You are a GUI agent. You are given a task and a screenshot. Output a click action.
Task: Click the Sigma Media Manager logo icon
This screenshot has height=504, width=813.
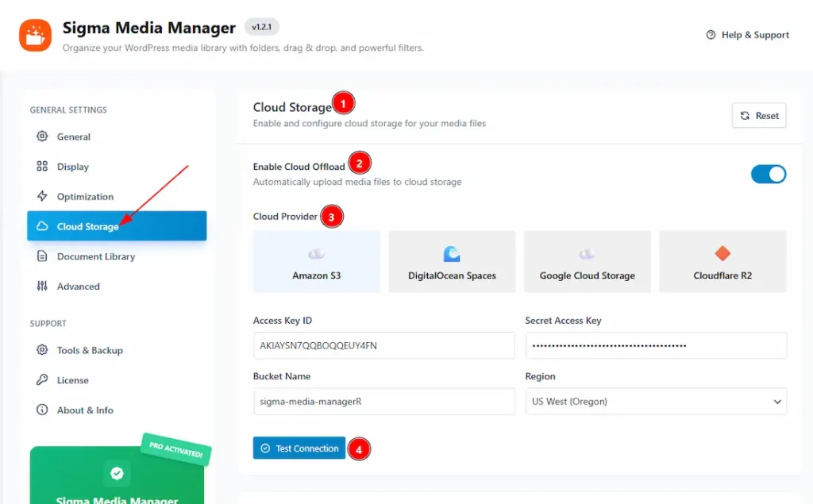34,35
